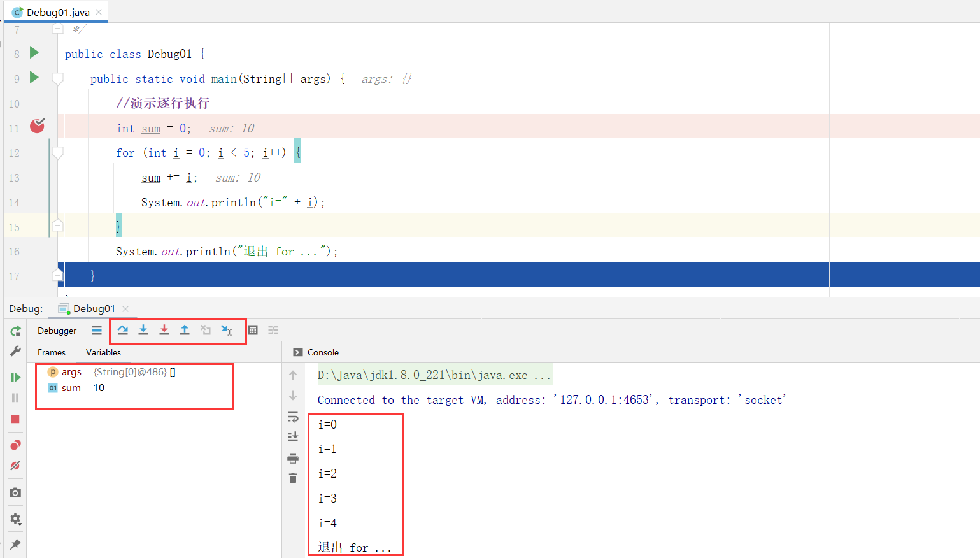The height and width of the screenshot is (558, 980).
Task: Click Step Into debugger icon
Action: [143, 330]
